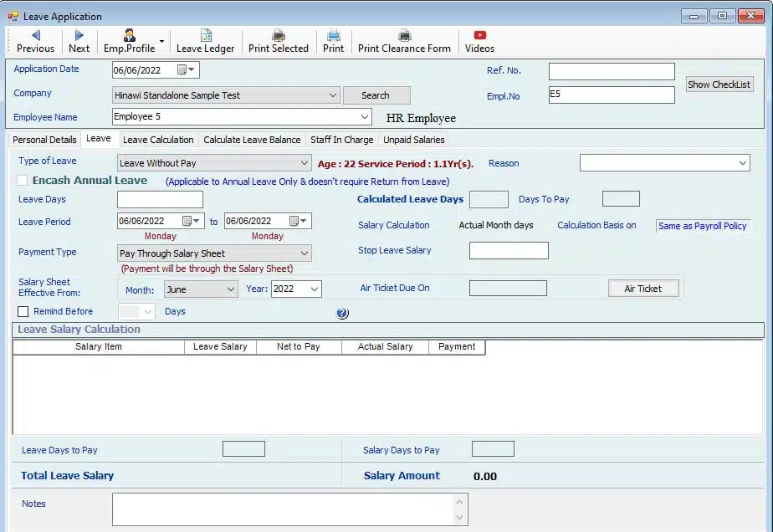Viewport: 773px width, 532px height.
Task: Click Same as Payroll Policy link
Action: (703, 226)
